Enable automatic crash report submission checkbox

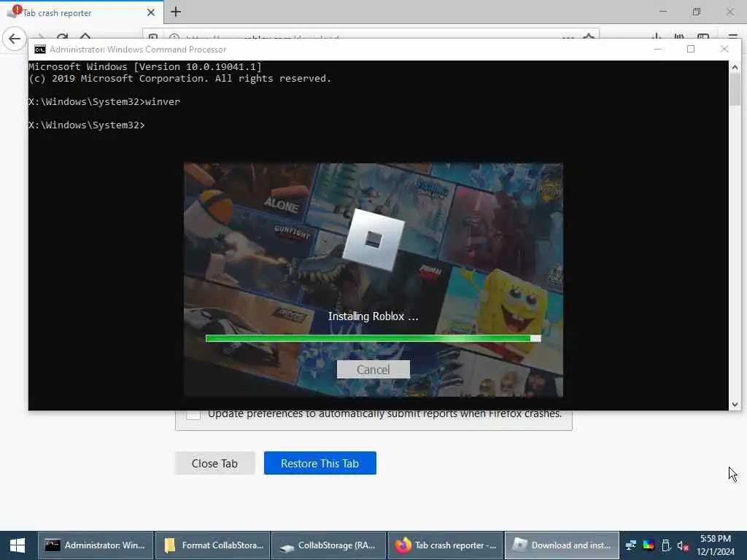pos(193,414)
